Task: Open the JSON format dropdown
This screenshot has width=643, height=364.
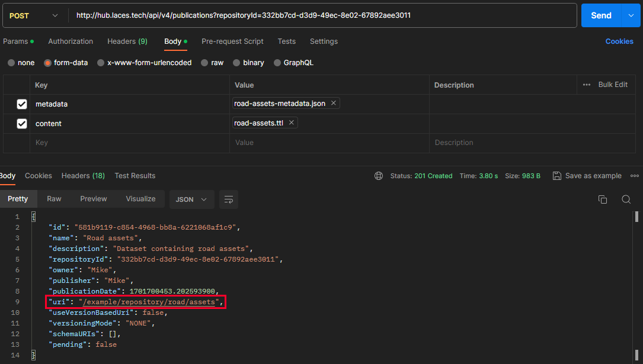Action: point(191,199)
